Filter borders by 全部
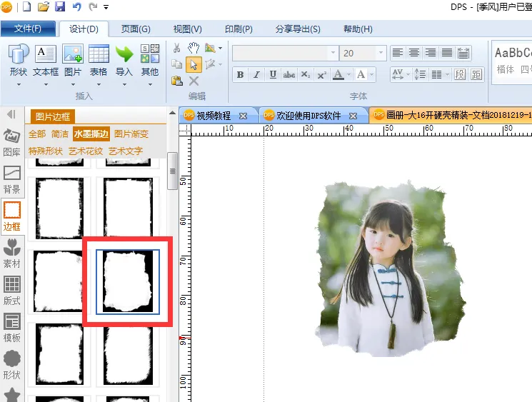 click(37, 134)
